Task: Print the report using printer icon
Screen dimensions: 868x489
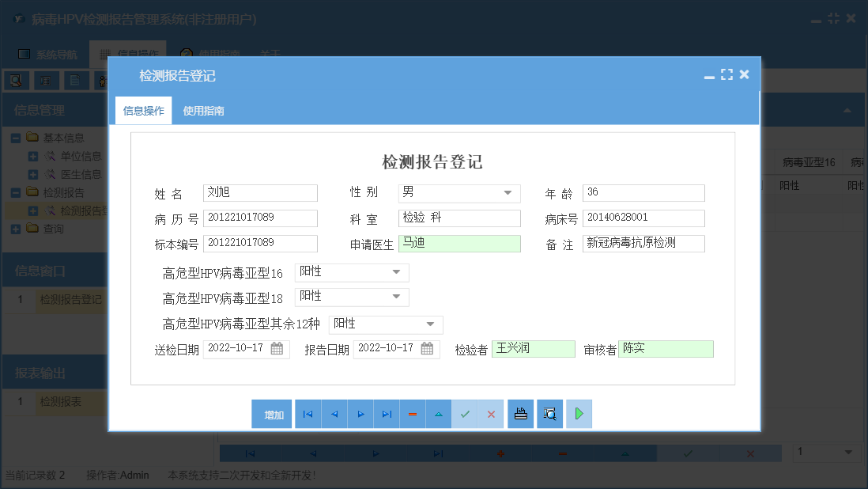Action: 520,413
